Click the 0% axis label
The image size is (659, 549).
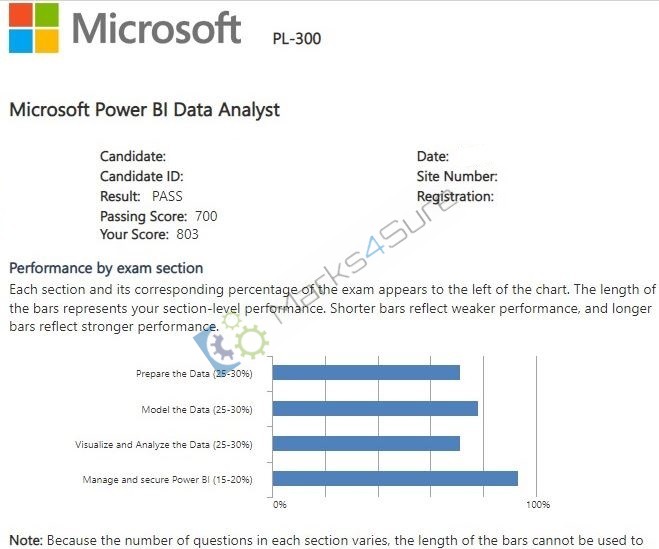[x=279, y=504]
